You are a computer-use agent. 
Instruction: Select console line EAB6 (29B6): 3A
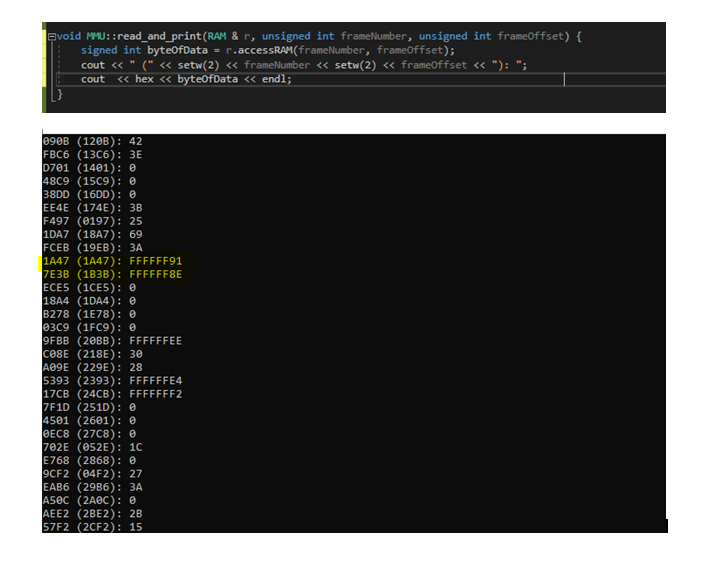pos(92,487)
